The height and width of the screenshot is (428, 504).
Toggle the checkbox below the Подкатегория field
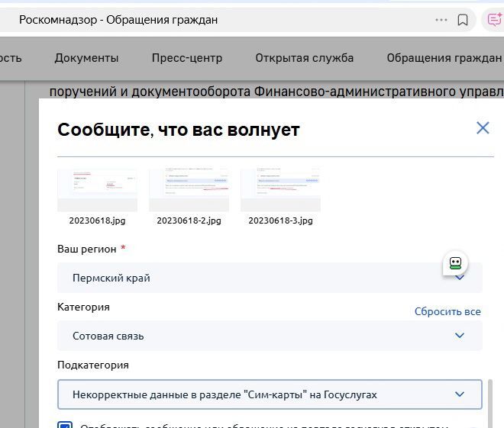tap(65, 424)
